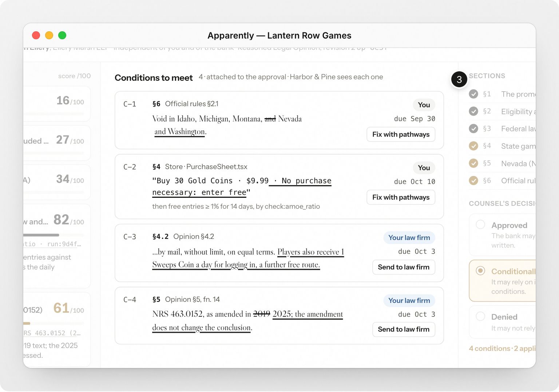The image size is (559, 392).
Task: Click 'Store · PurchaseSheet.tsx' source reference
Action: [206, 167]
